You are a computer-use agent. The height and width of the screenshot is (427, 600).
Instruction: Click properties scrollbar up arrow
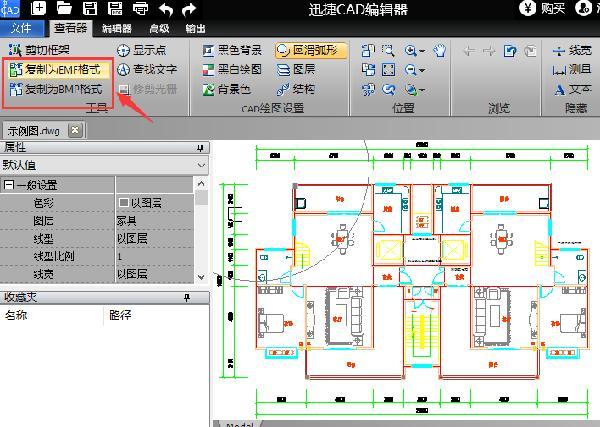click(x=201, y=184)
